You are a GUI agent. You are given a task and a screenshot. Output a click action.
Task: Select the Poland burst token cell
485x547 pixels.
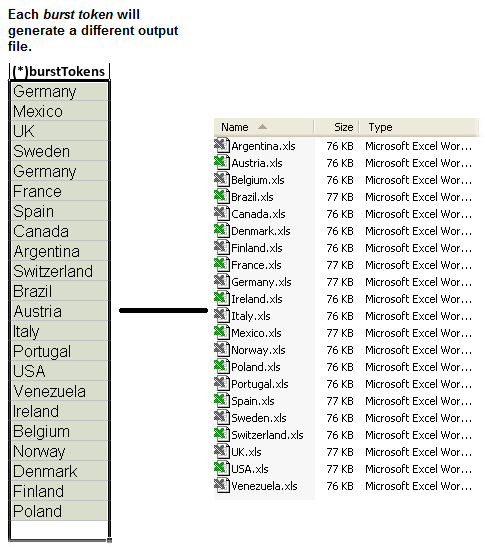[x=59, y=511]
